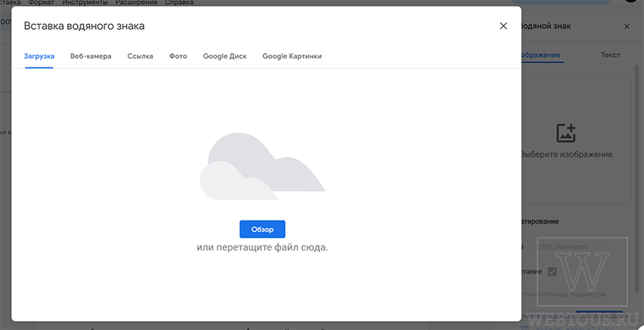
Task: Close the watermark insertion dialog
Action: pos(503,26)
